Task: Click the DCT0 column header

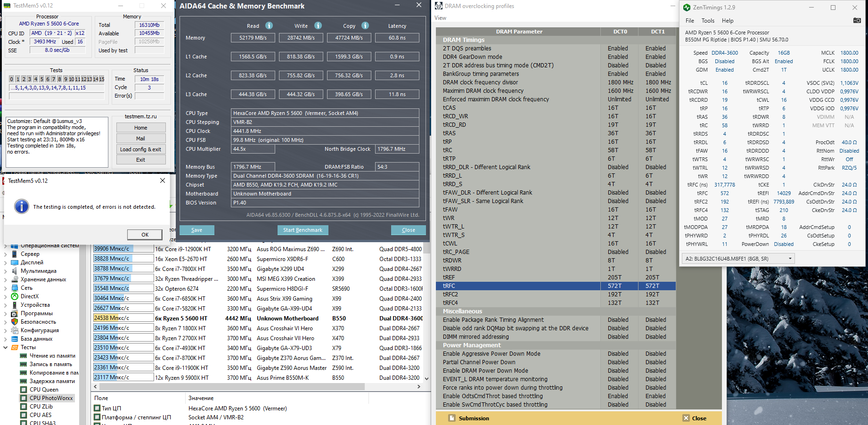Action: pos(620,32)
